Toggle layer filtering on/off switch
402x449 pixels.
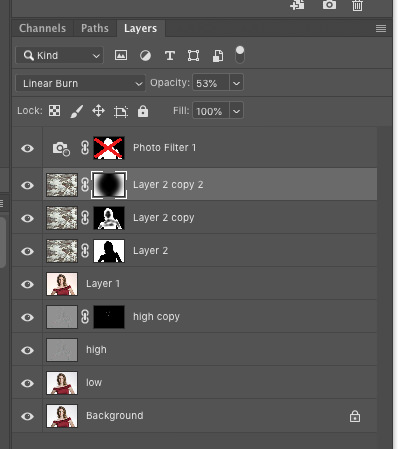[240, 55]
